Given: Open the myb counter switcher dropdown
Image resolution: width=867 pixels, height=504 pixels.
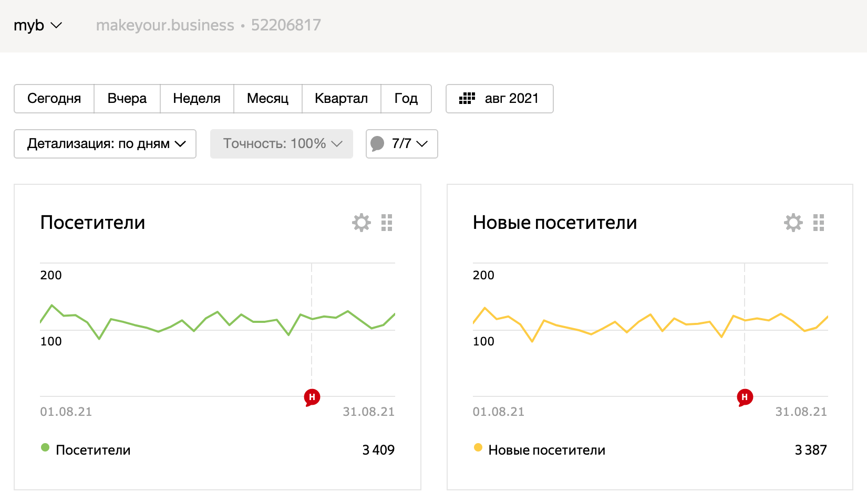Looking at the screenshot, I should (38, 25).
